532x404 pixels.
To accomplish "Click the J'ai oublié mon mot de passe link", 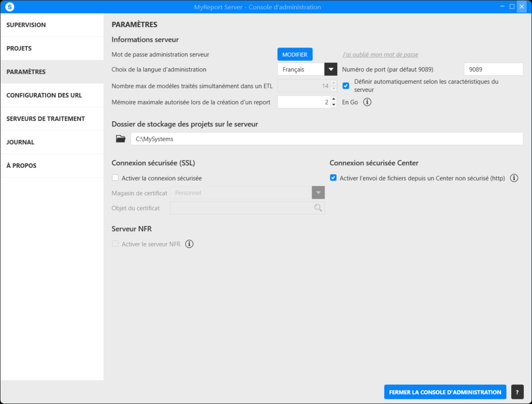I will pyautogui.click(x=380, y=55).
